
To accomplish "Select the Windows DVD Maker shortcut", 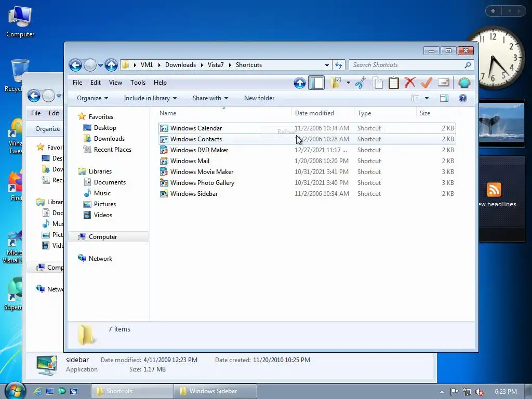I will tap(307, 150).
